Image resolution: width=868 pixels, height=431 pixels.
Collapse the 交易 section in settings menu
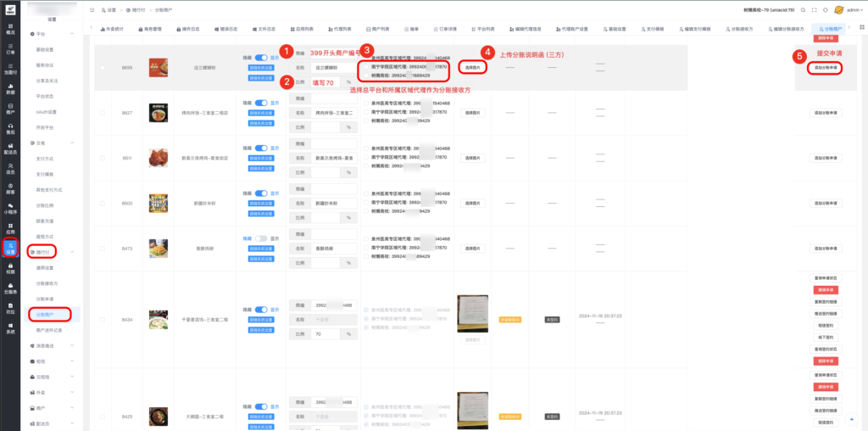(73, 143)
